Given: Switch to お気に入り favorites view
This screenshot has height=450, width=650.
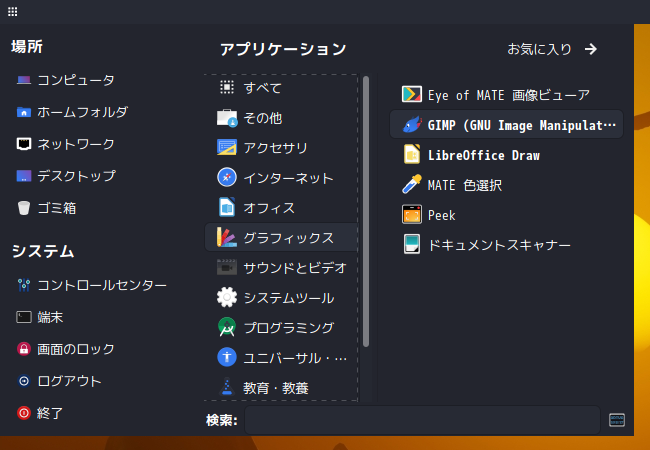Looking at the screenshot, I should [552, 49].
